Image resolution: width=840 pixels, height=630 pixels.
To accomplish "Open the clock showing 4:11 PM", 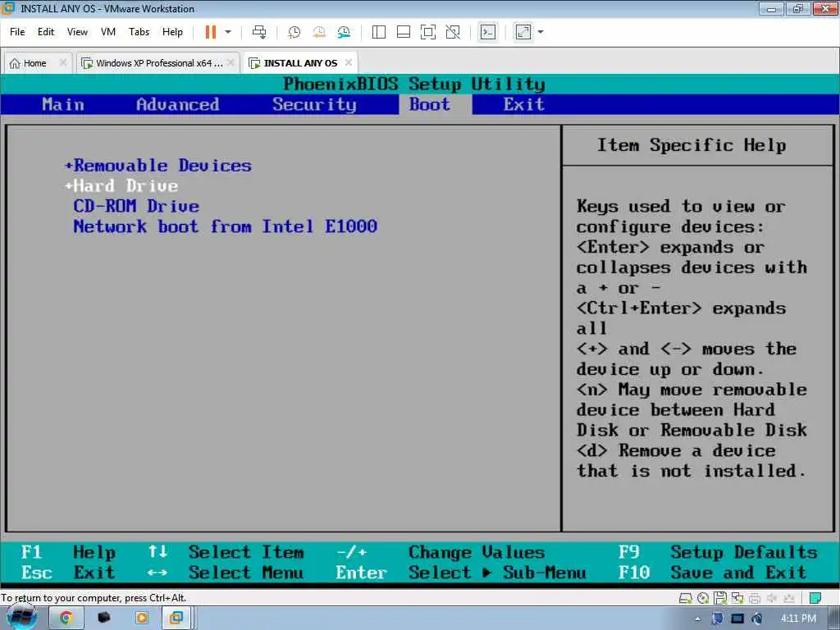I will coord(798,619).
